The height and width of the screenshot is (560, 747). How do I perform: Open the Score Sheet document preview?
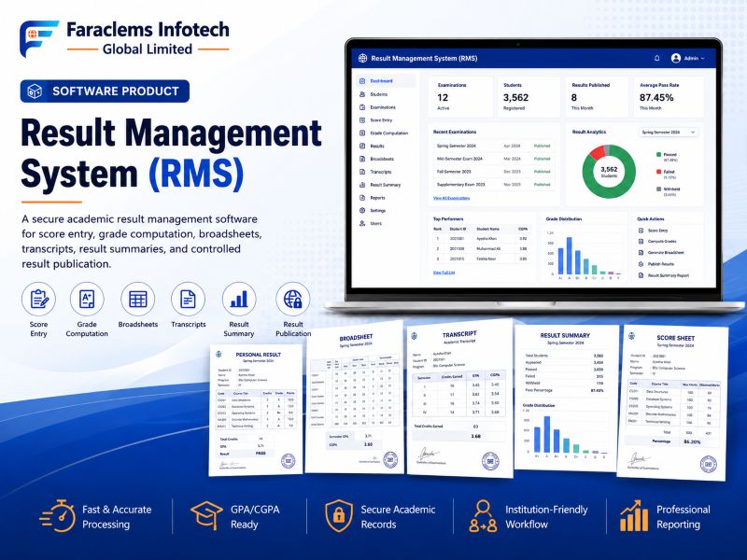pyautogui.click(x=672, y=403)
